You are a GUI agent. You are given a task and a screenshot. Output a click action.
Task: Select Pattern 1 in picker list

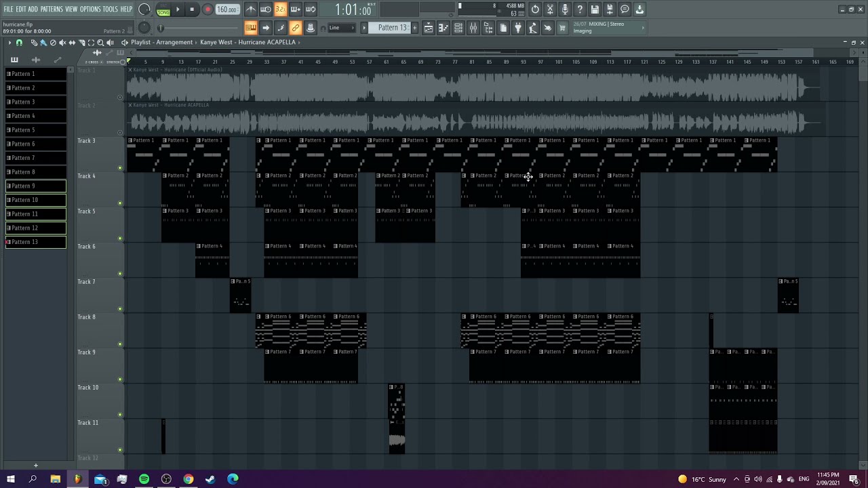(36, 74)
